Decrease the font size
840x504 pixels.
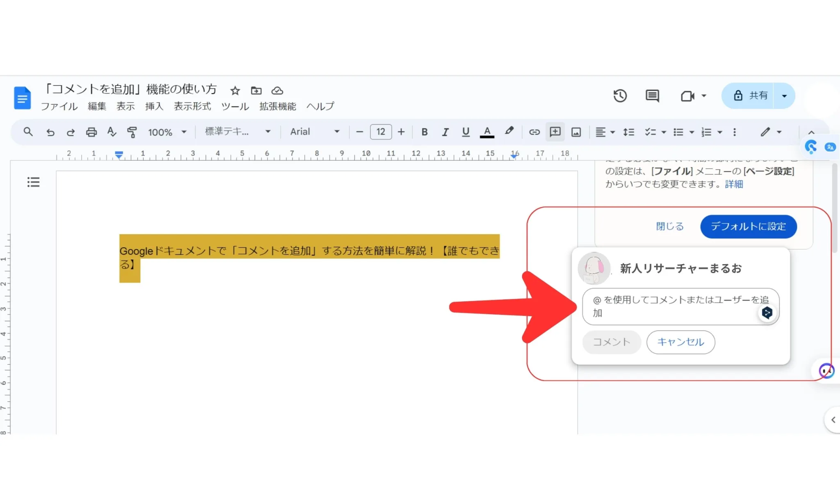point(360,132)
